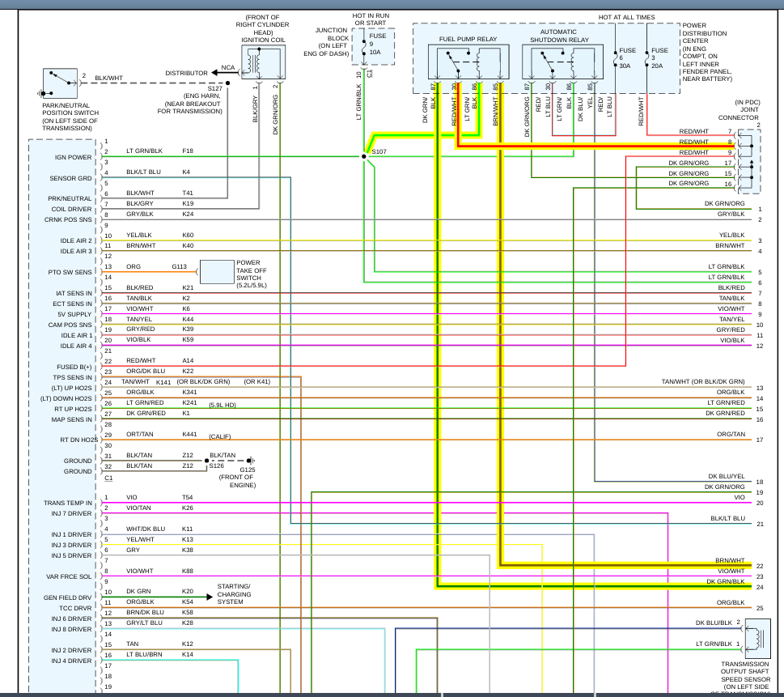Click the GEN FIELD DRV pin label
784x697 pixels.
point(67,597)
